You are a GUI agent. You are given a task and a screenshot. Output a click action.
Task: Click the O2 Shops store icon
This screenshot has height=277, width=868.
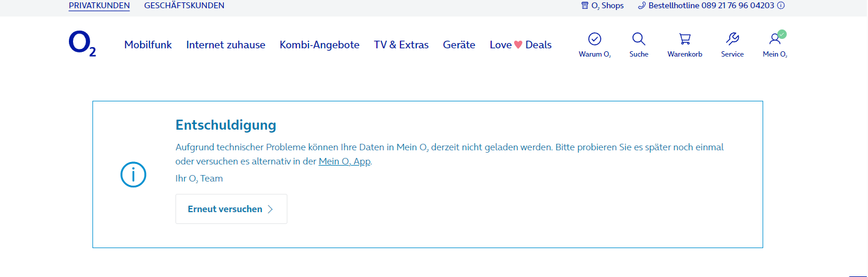[x=585, y=5]
